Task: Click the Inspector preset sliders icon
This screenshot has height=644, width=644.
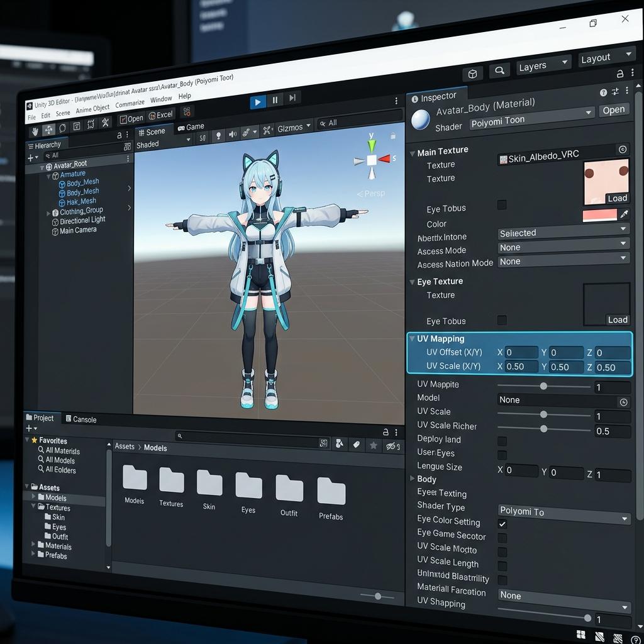Action: pos(615,92)
